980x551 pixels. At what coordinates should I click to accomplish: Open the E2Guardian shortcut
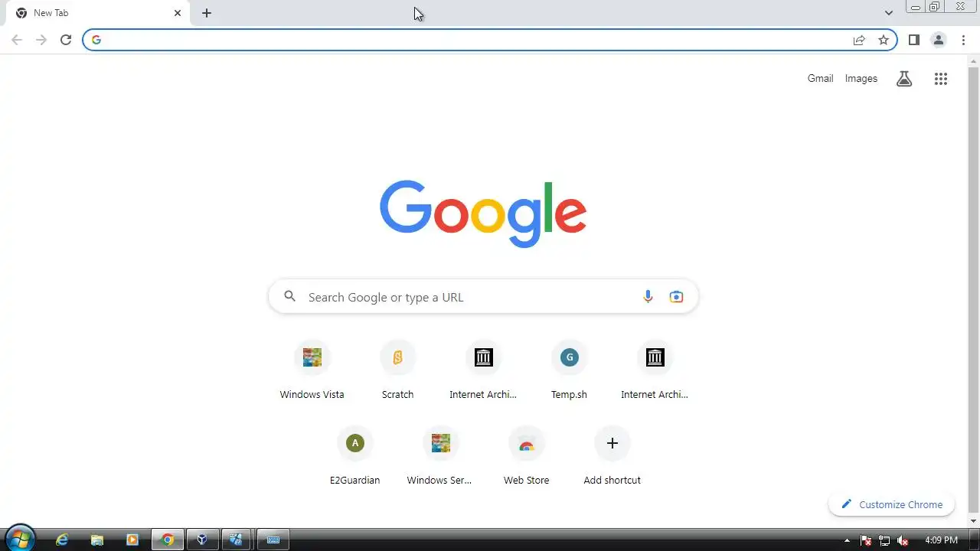[x=354, y=456]
